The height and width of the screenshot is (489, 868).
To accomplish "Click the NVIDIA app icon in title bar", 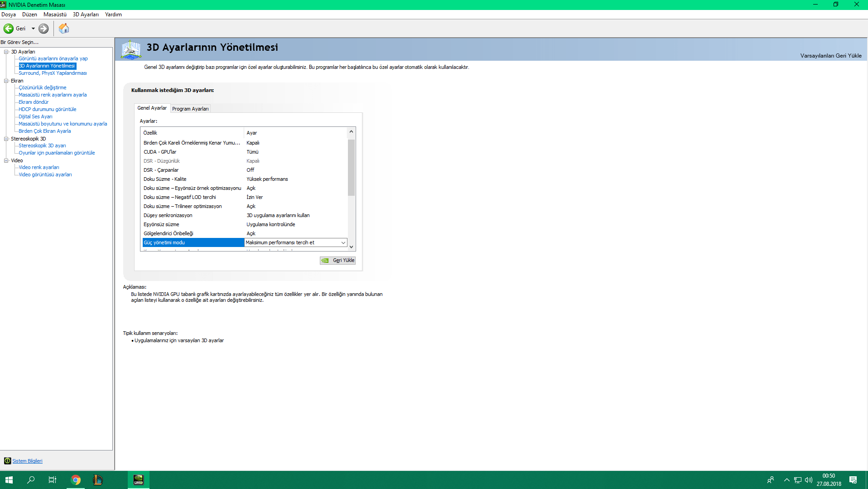I will point(3,5).
